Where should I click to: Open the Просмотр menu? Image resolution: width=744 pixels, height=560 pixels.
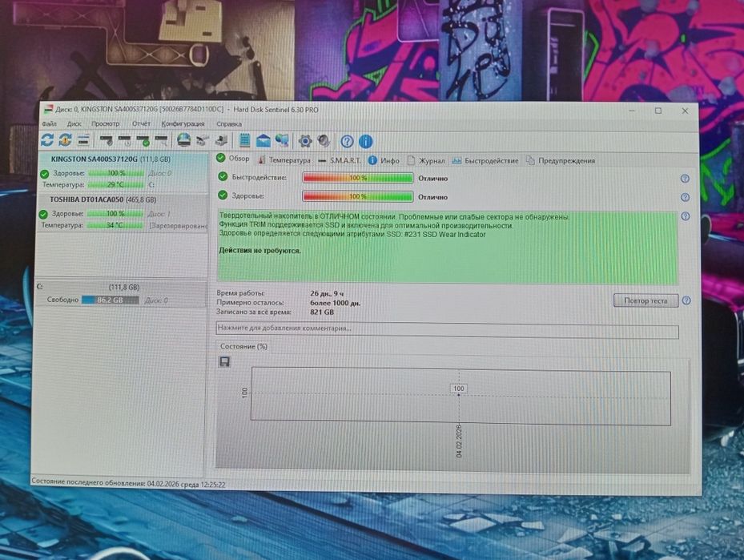coord(106,124)
